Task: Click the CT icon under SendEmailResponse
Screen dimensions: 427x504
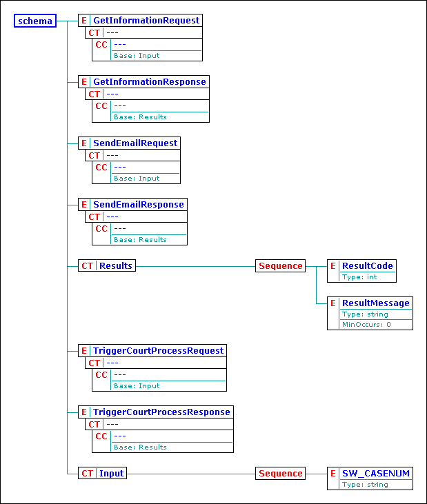Action: tap(95, 217)
